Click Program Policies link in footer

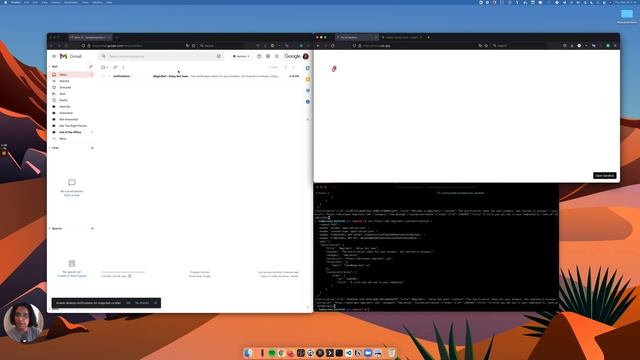[x=200, y=272]
